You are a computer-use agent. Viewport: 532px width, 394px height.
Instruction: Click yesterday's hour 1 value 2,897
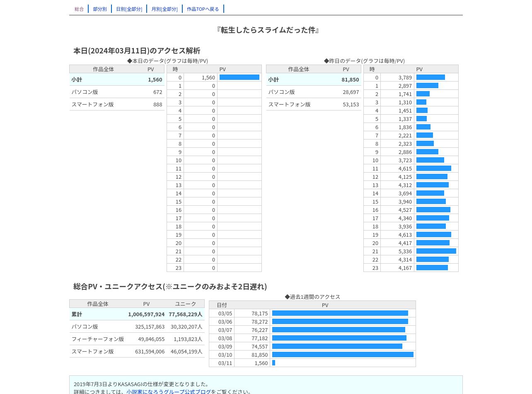click(405, 86)
